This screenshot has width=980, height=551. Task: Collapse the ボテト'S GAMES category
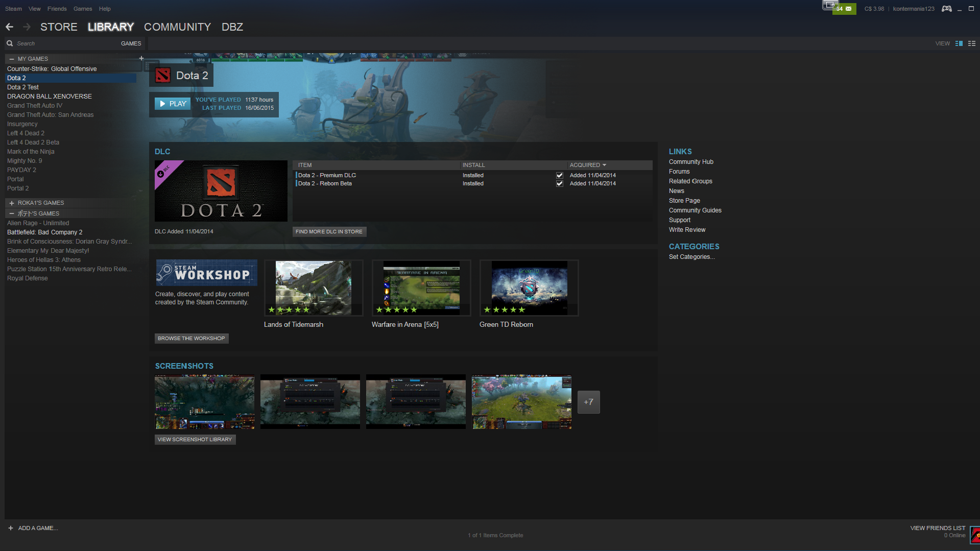pos(12,213)
